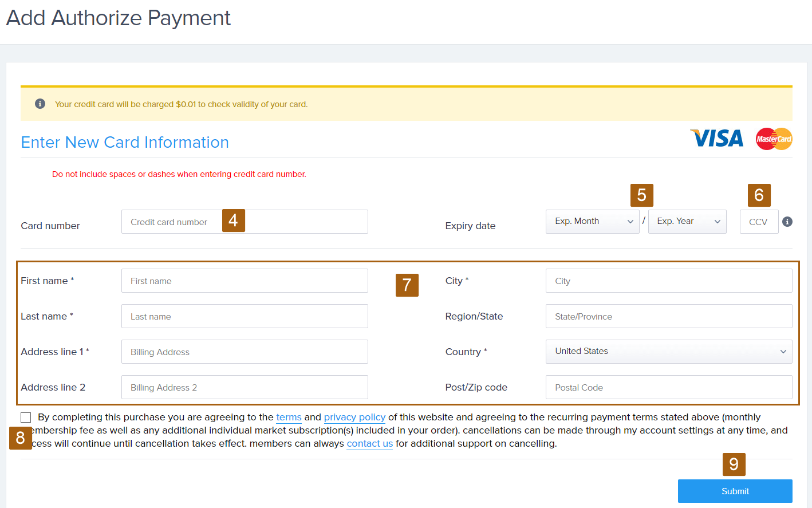Viewport: 812px width, 508px height.
Task: Select the First name input
Action: [245, 281]
